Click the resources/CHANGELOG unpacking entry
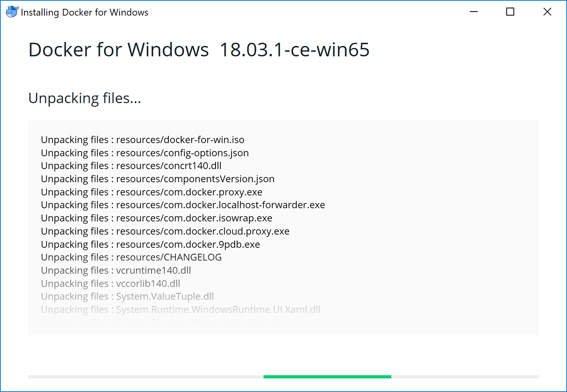 pyautogui.click(x=131, y=257)
